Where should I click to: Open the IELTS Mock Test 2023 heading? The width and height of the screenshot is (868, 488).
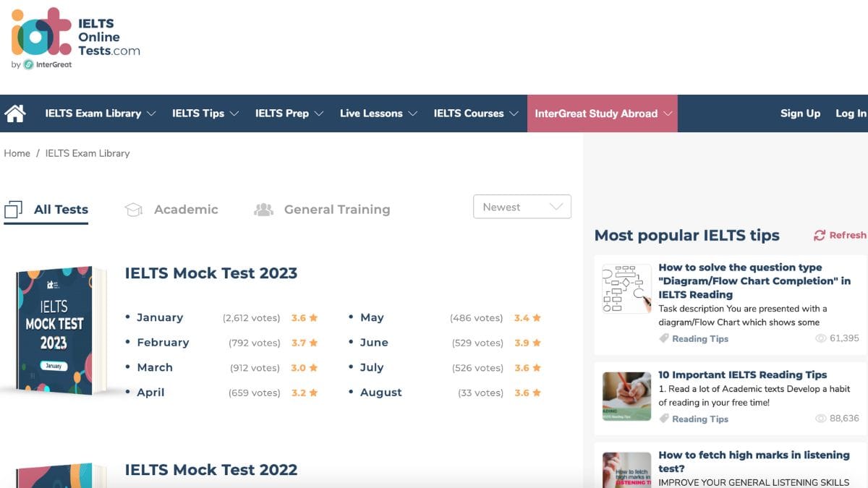(211, 273)
